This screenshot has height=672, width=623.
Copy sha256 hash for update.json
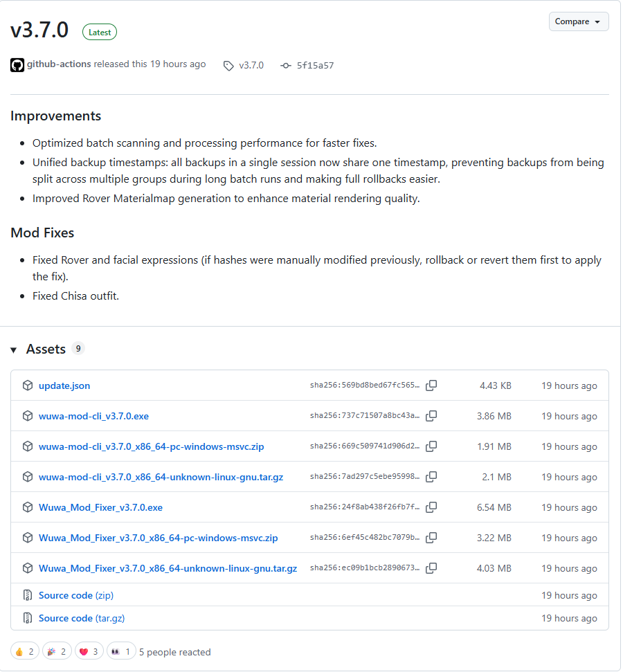[x=431, y=385]
